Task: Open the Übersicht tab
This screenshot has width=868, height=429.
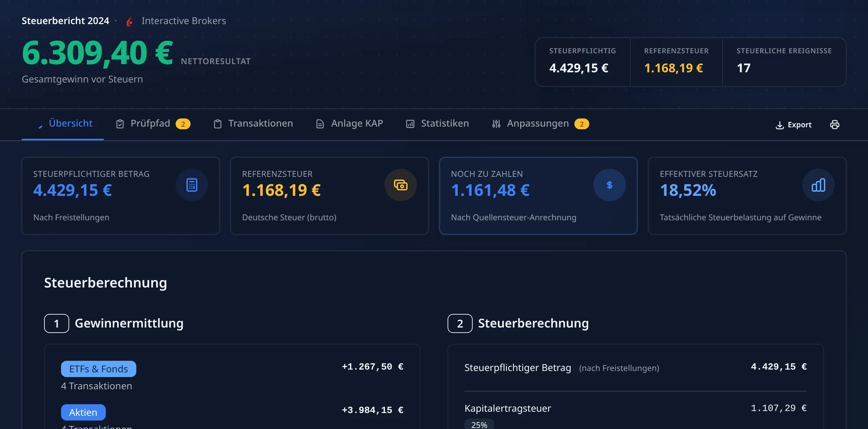Action: (63, 124)
